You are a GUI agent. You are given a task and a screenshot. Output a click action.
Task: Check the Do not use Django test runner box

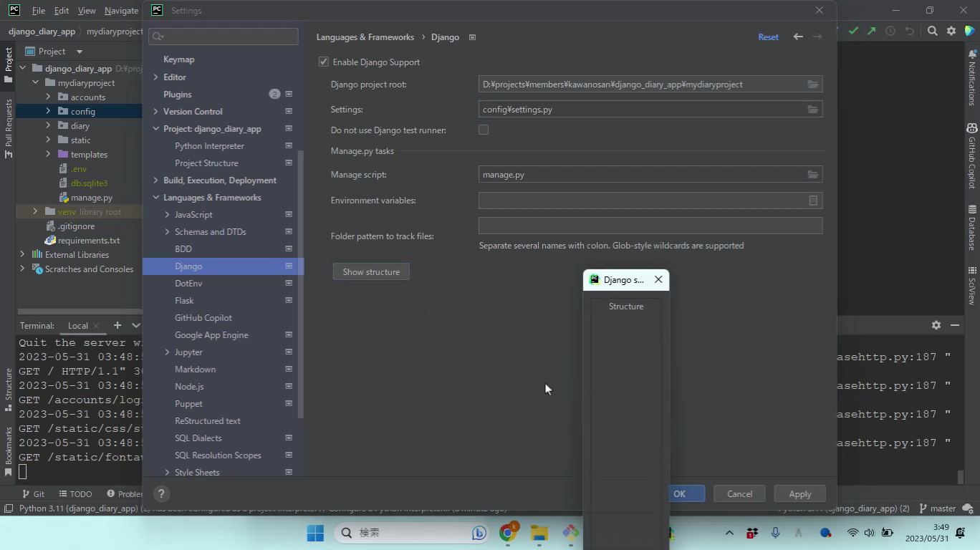pos(484,130)
